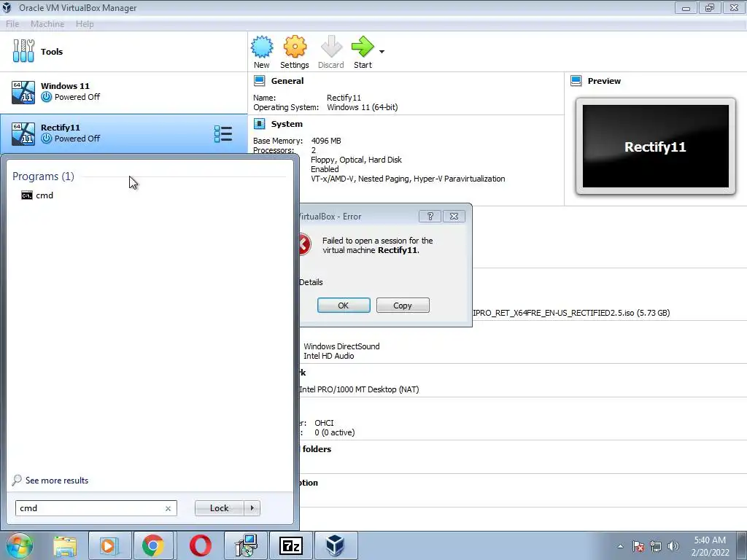Viewport: 747px width, 560px height.
Task: Open Opera browser from taskbar
Action: click(201, 545)
